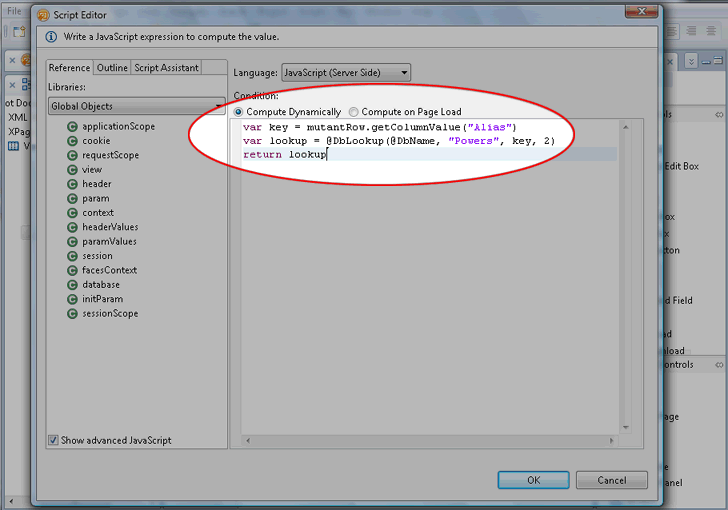The width and height of the screenshot is (728, 510).
Task: Select the view global object
Action: (92, 170)
